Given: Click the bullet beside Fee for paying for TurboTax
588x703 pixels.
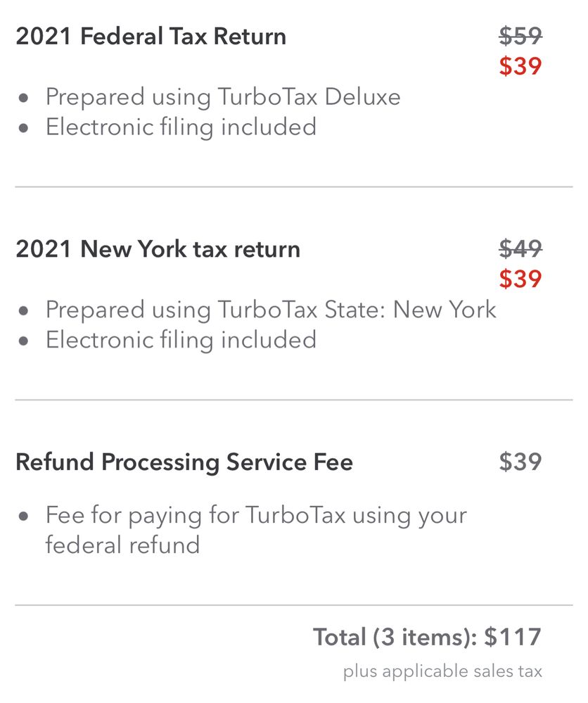Looking at the screenshot, I should coord(25,516).
